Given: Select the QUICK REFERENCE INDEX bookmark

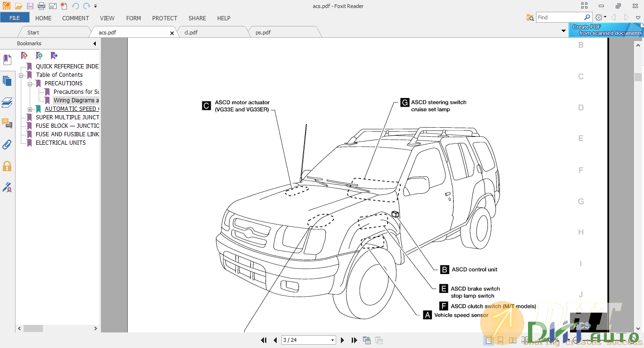Looking at the screenshot, I should [67, 66].
